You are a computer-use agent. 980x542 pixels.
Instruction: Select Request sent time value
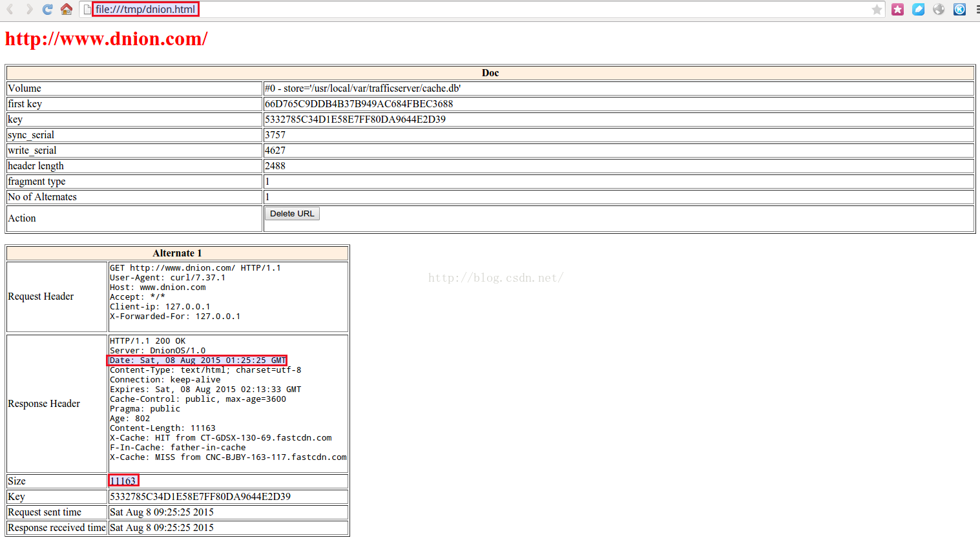[162, 512]
